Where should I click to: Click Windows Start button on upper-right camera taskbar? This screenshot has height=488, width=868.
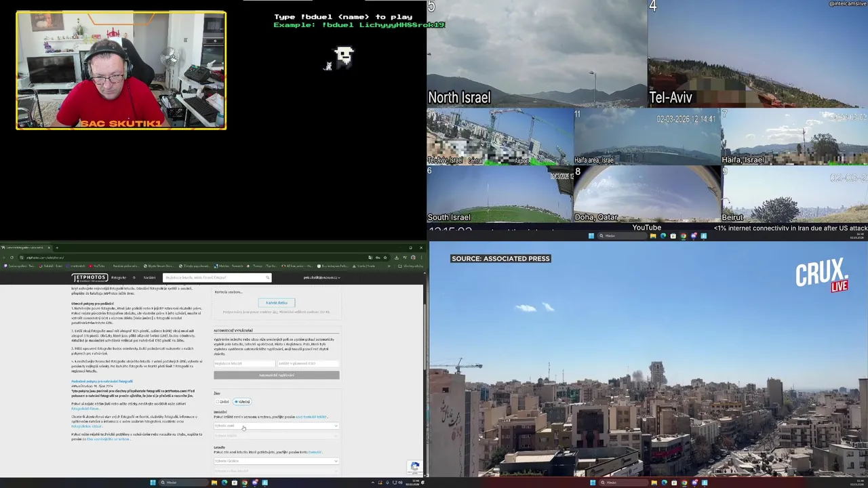(x=591, y=236)
